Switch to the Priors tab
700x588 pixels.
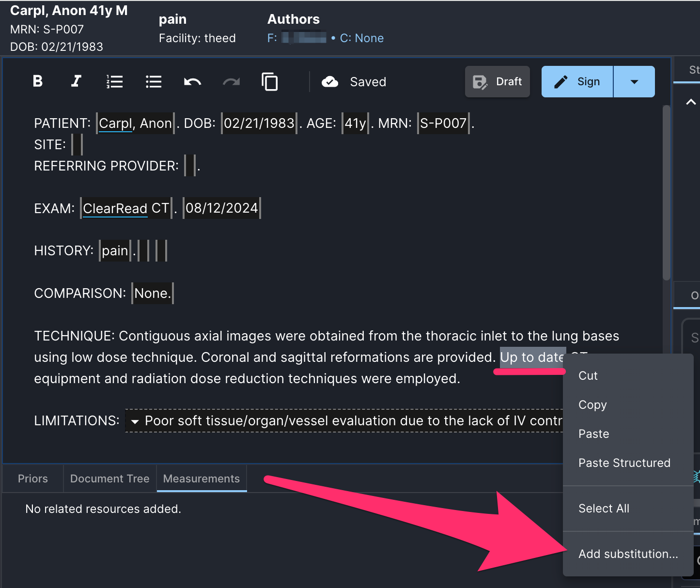(x=33, y=479)
